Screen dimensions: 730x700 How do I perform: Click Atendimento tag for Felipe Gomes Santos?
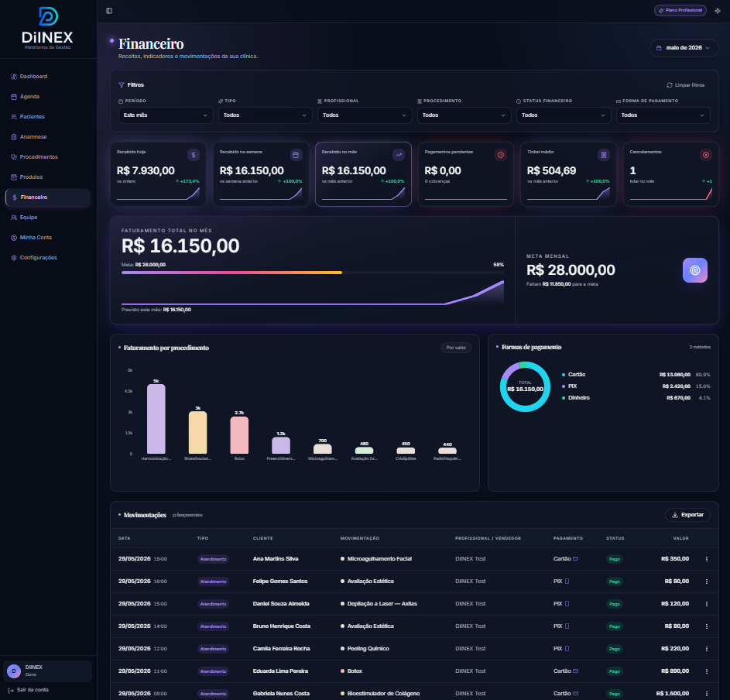pyautogui.click(x=213, y=582)
